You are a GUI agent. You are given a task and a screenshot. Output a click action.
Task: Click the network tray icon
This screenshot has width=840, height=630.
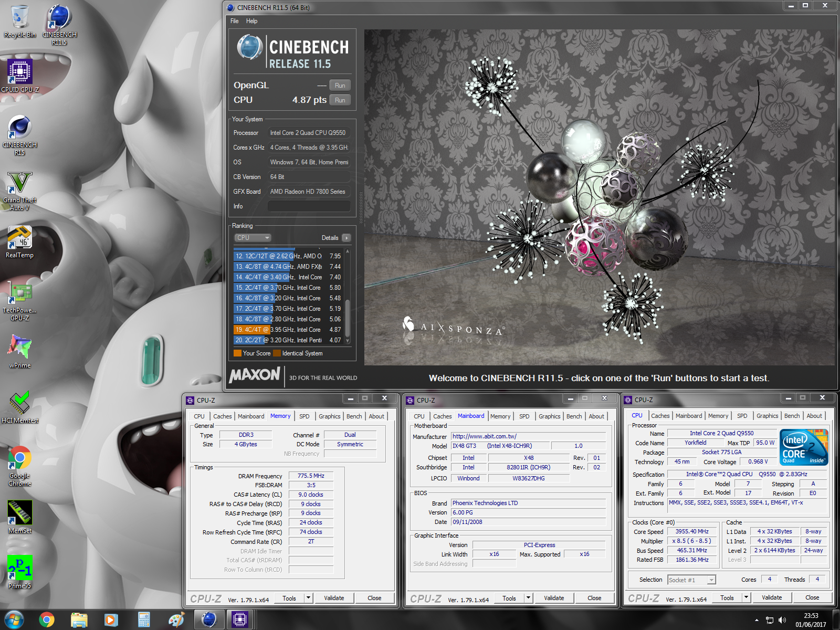tap(770, 620)
